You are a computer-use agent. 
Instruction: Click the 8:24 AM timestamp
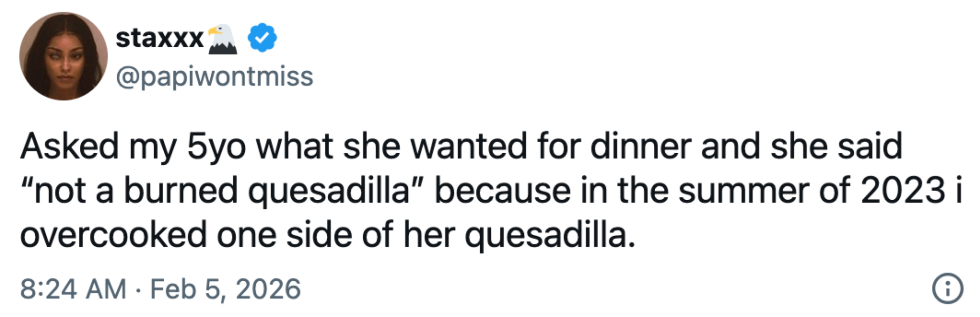[x=73, y=289]
